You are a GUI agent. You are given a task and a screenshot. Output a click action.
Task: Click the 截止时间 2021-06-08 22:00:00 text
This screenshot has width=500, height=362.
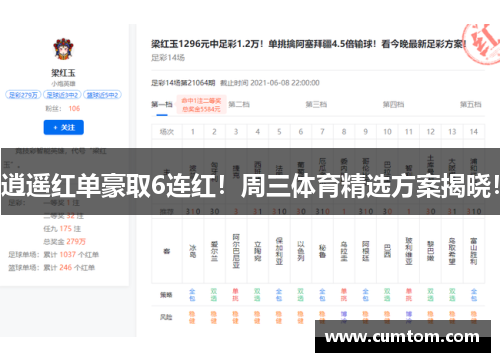pyautogui.click(x=270, y=83)
